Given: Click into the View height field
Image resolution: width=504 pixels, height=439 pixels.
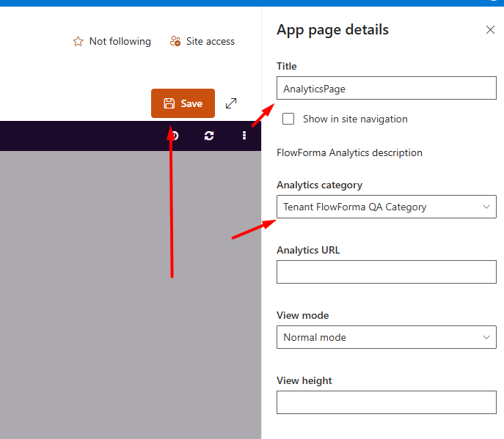Looking at the screenshot, I should (x=387, y=402).
